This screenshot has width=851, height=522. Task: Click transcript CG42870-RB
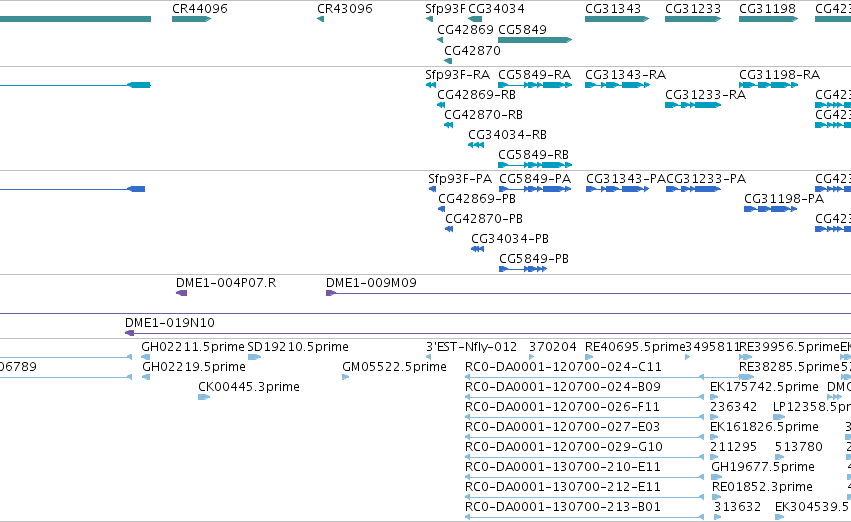click(x=483, y=114)
